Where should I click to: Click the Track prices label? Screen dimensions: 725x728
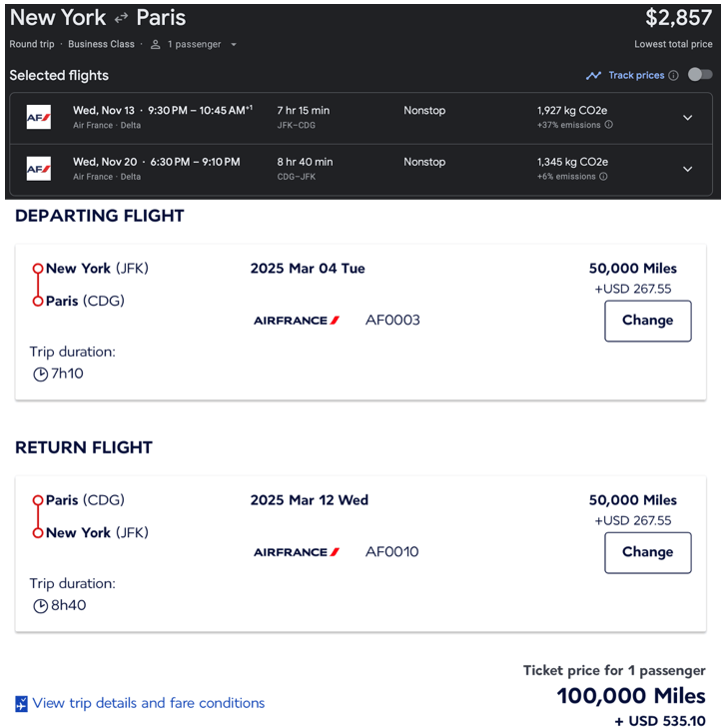point(636,75)
